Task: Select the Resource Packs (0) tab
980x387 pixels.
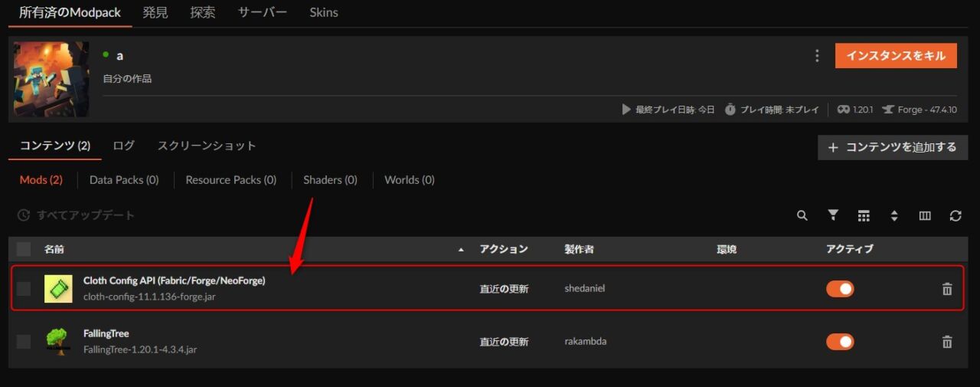Action: point(231,180)
